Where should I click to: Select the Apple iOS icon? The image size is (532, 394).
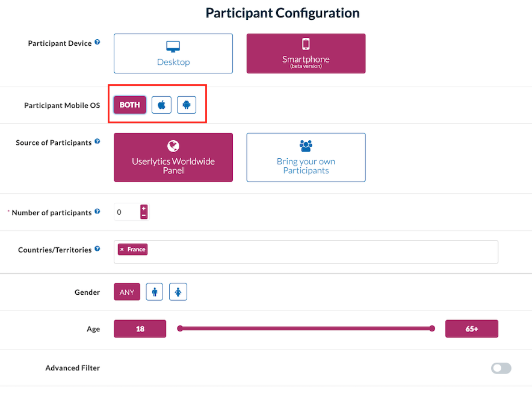click(161, 105)
